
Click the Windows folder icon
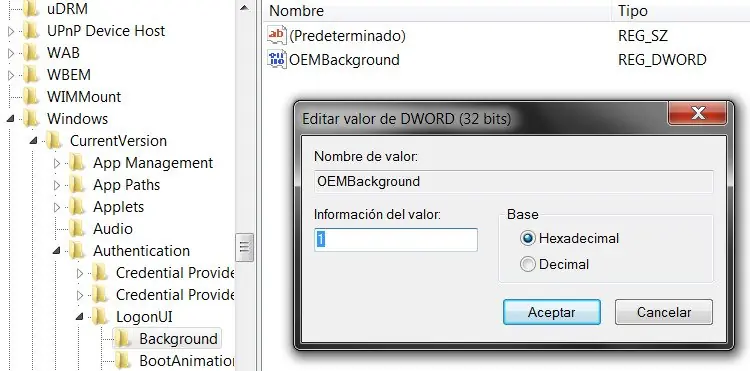(31, 119)
